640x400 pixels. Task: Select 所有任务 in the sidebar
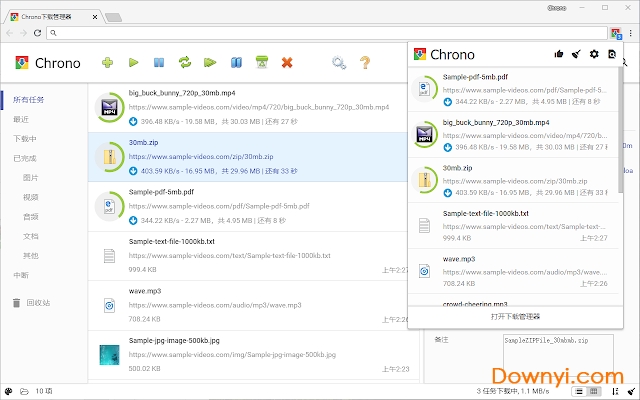[28, 100]
